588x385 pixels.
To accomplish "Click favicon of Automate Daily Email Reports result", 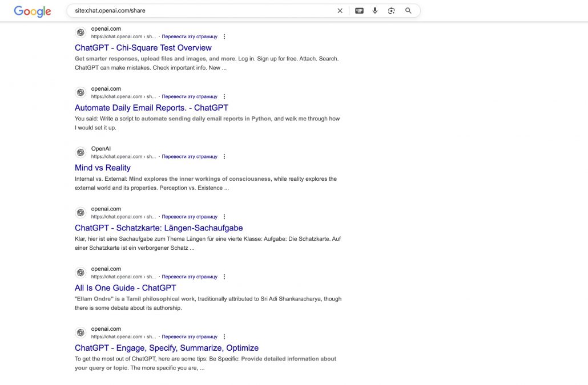I will click(80, 92).
